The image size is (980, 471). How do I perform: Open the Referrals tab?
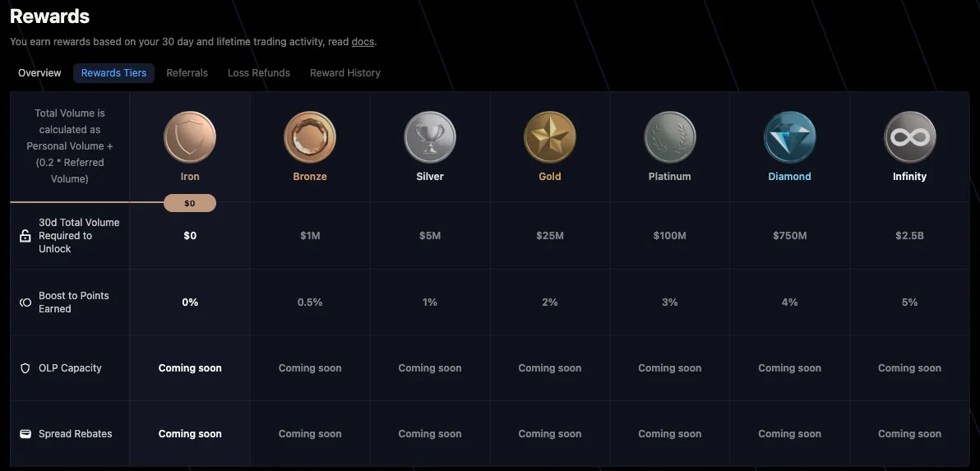[187, 73]
